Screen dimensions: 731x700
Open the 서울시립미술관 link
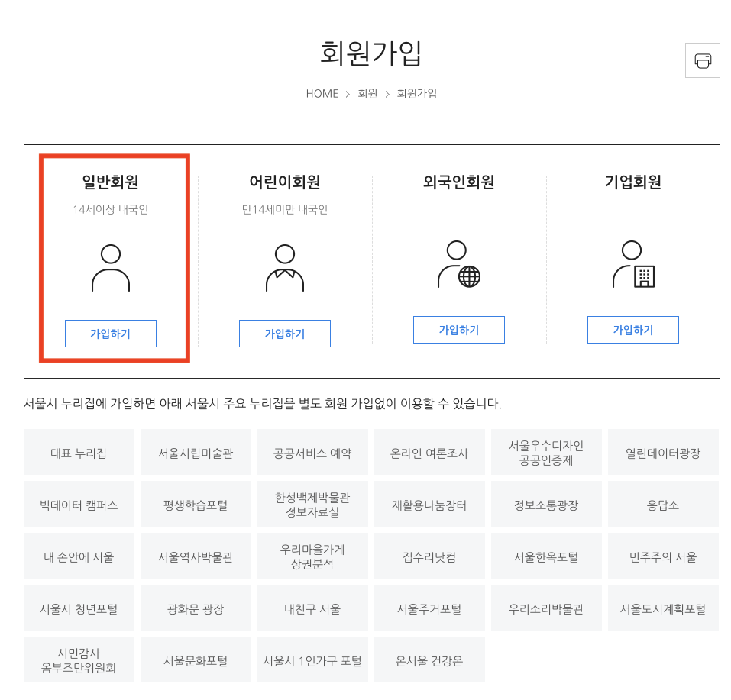pyautogui.click(x=196, y=451)
